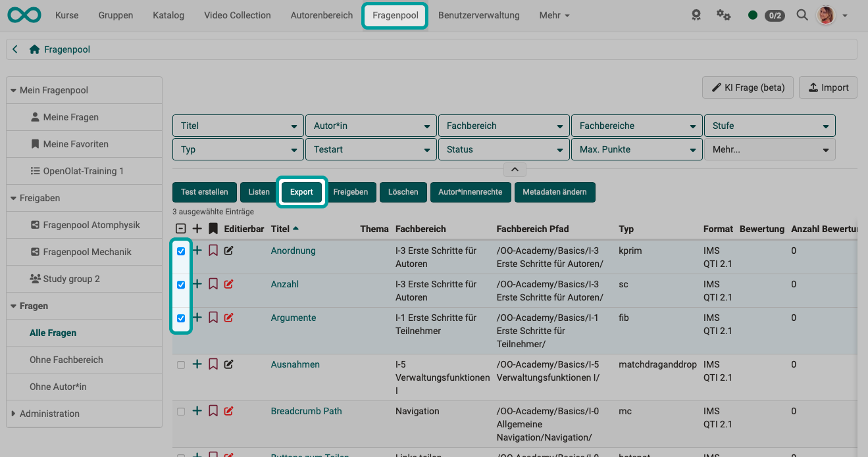The width and height of the screenshot is (868, 457).
Task: Click the select-all checkbox in the table header
Action: 181,228
